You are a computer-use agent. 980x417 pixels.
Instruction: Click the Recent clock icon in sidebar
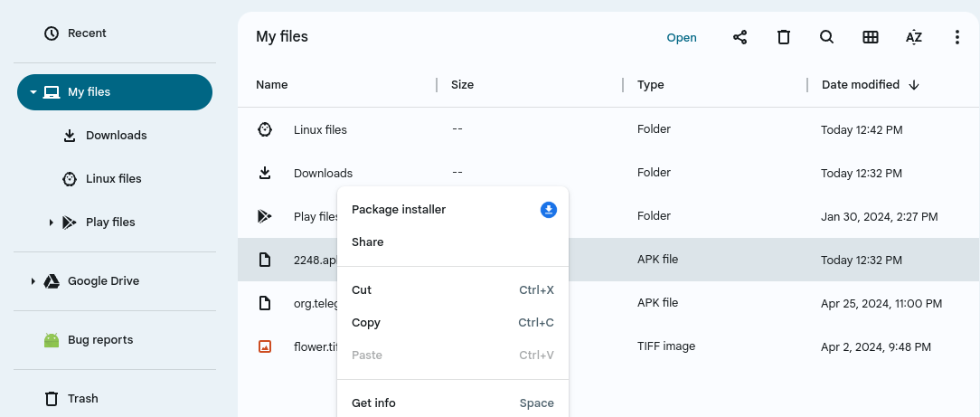[x=52, y=33]
